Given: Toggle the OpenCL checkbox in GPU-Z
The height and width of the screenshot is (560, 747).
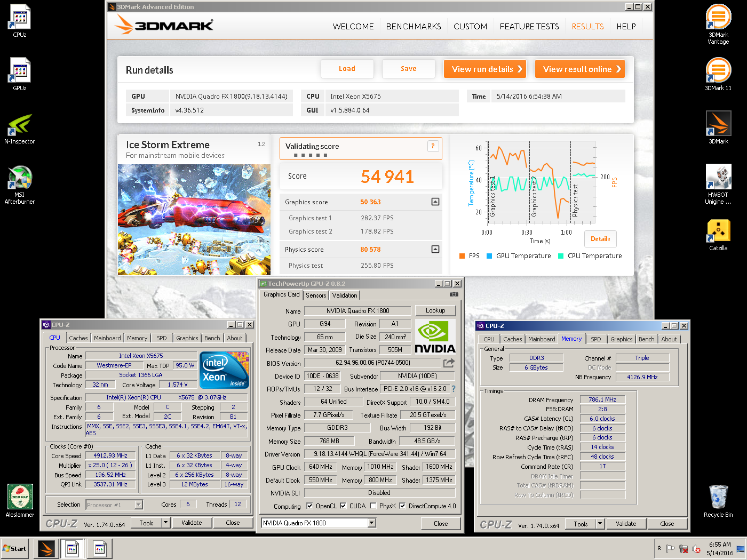Looking at the screenshot, I should [x=309, y=506].
